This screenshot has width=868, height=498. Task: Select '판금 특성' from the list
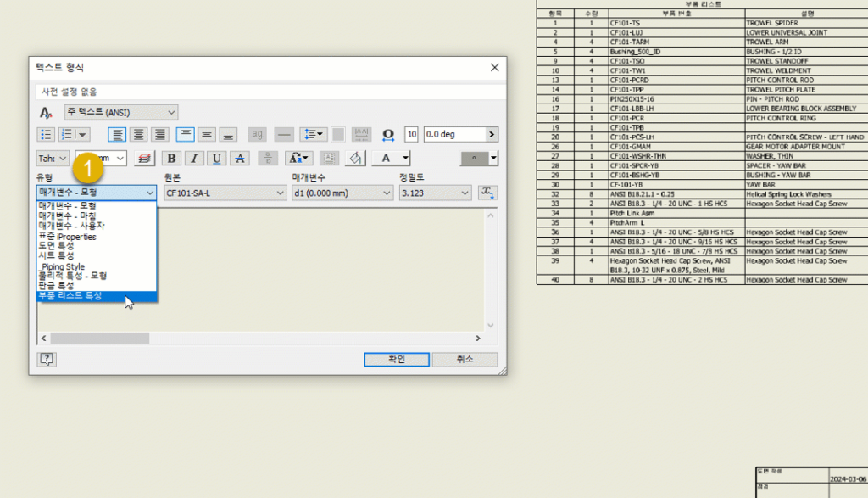click(97, 285)
